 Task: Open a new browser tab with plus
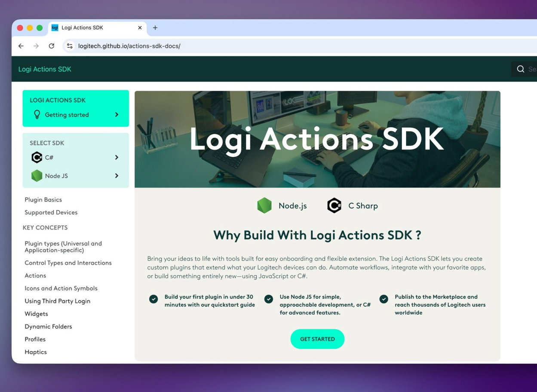click(155, 28)
